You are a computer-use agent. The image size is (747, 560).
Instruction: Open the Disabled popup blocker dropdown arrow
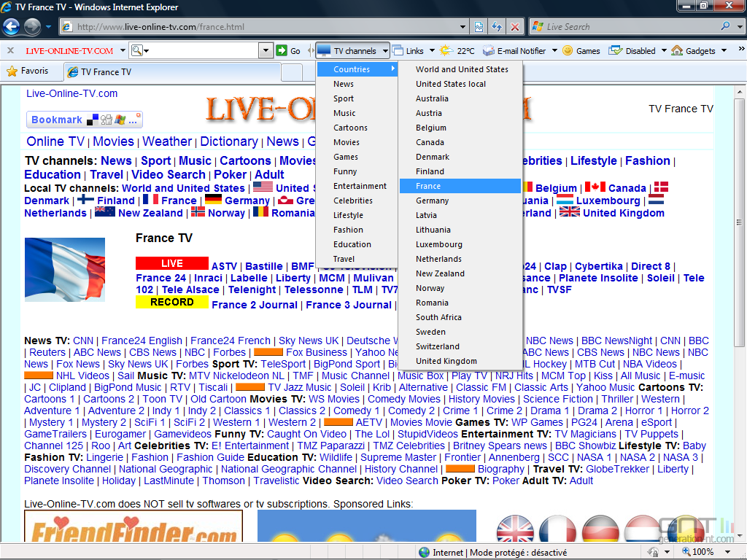click(664, 50)
